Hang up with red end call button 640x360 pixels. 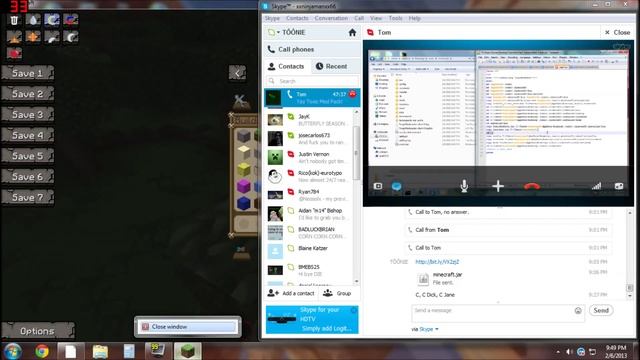532,187
